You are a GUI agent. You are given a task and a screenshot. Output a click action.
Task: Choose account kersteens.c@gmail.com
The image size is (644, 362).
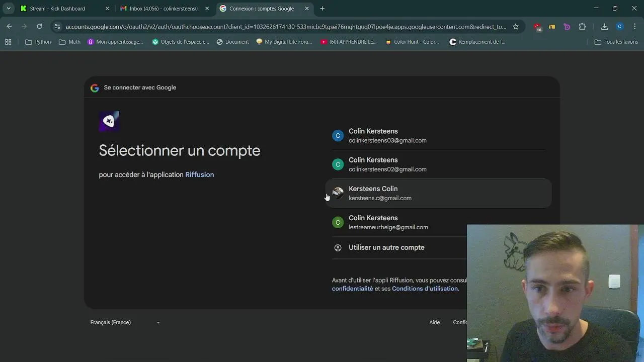438,193
